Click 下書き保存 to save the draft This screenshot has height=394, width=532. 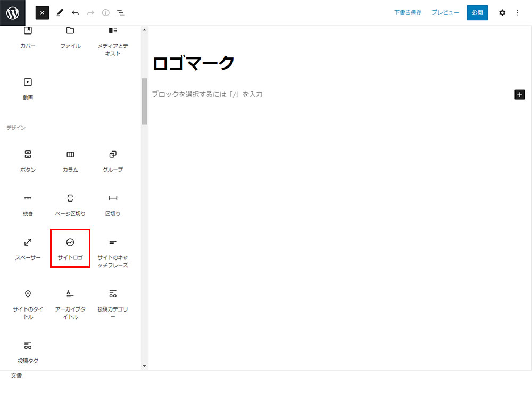click(x=408, y=13)
